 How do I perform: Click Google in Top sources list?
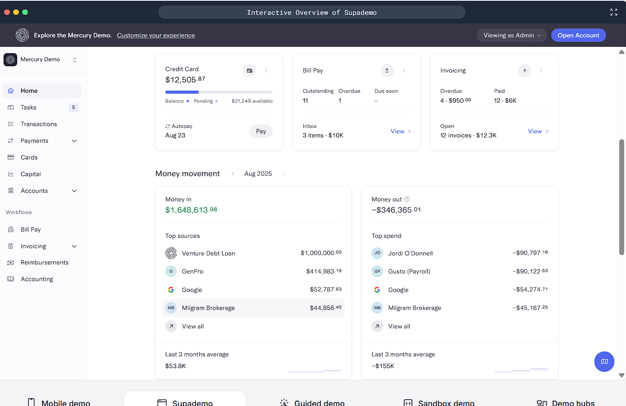pyautogui.click(x=253, y=289)
